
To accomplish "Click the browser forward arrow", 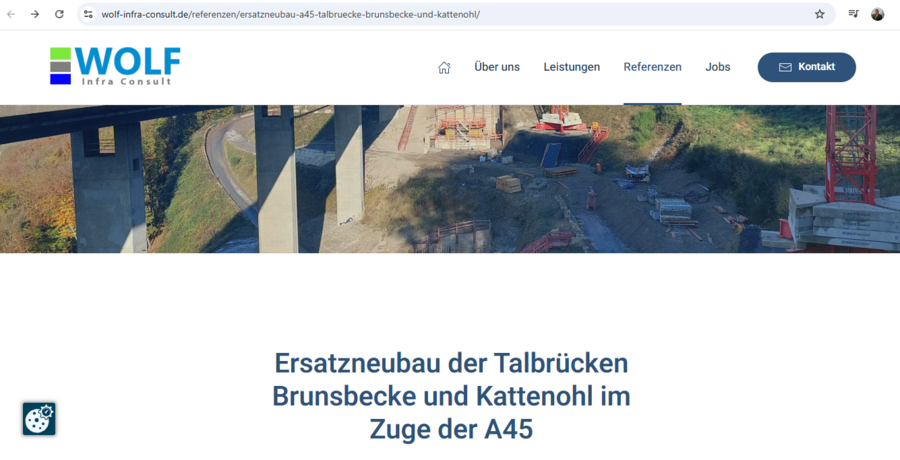I will pos(35,14).
